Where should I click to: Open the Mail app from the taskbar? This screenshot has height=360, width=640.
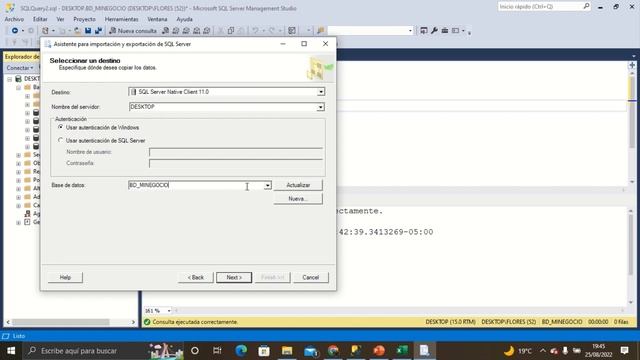[x=310, y=351]
